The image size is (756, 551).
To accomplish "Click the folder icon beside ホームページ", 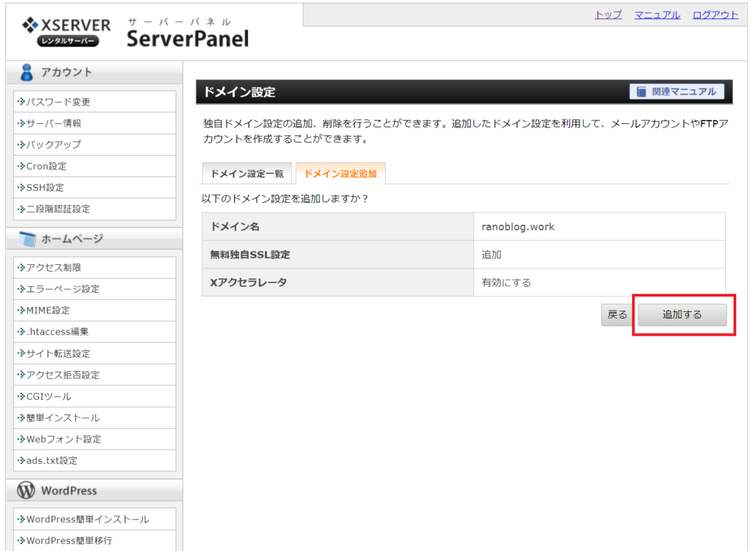I will pyautogui.click(x=26, y=238).
